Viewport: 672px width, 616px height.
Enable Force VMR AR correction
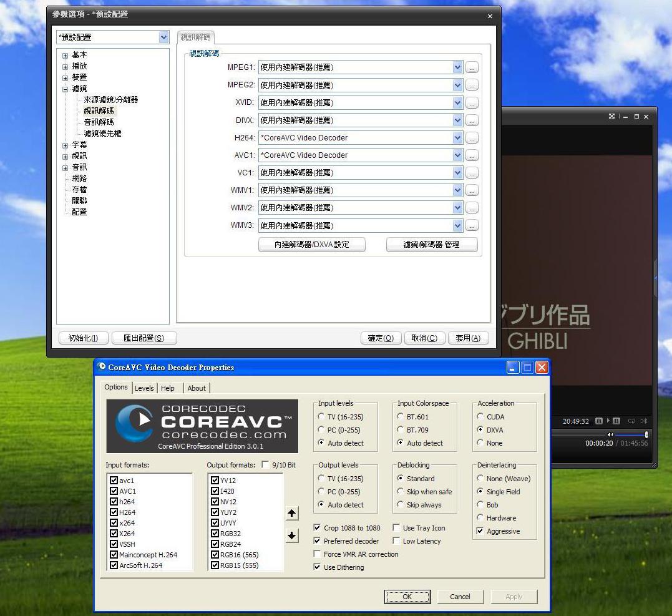317,554
